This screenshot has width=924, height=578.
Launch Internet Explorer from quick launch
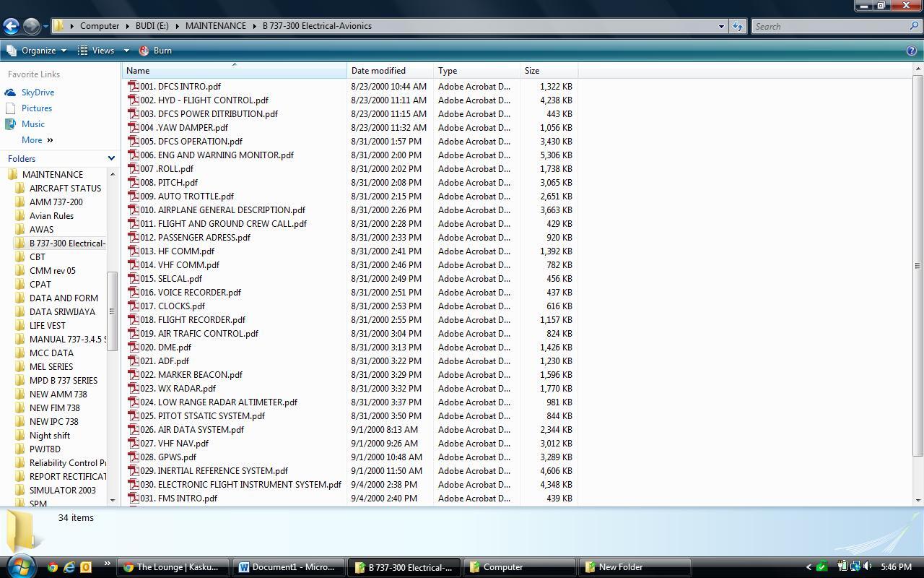pyautogui.click(x=69, y=567)
